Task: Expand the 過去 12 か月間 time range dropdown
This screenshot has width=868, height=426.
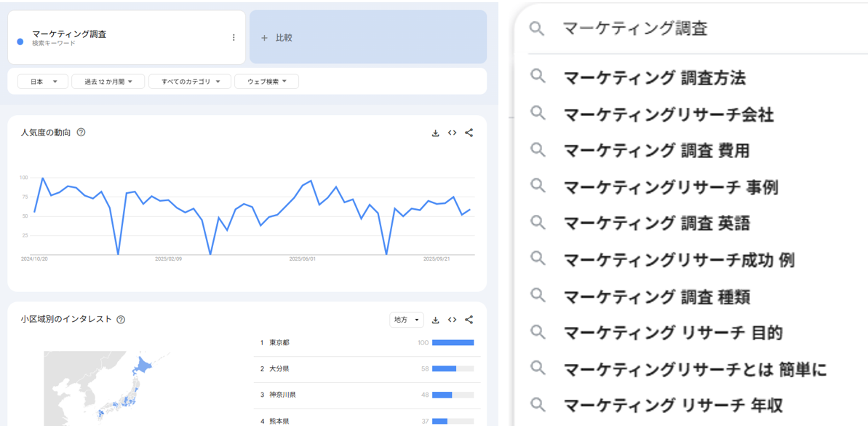Action: point(108,82)
